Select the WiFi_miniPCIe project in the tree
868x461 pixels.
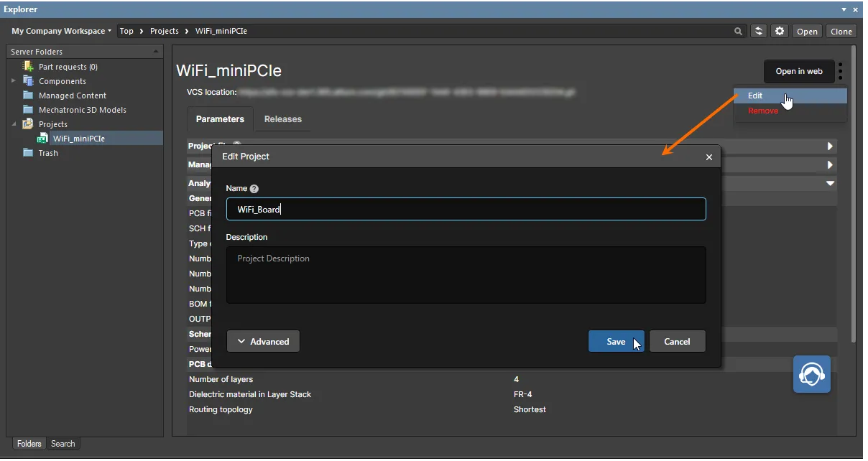click(x=78, y=139)
